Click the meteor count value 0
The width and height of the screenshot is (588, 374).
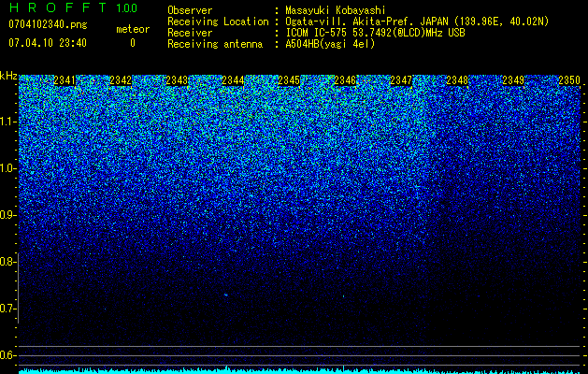tap(133, 43)
